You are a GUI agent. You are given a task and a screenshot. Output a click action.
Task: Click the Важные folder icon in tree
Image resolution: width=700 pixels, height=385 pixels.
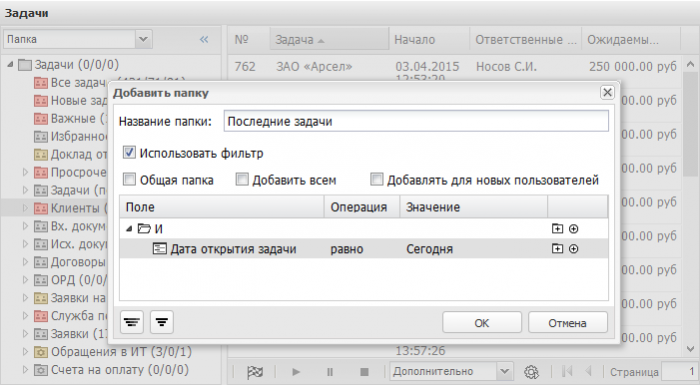click(41, 119)
